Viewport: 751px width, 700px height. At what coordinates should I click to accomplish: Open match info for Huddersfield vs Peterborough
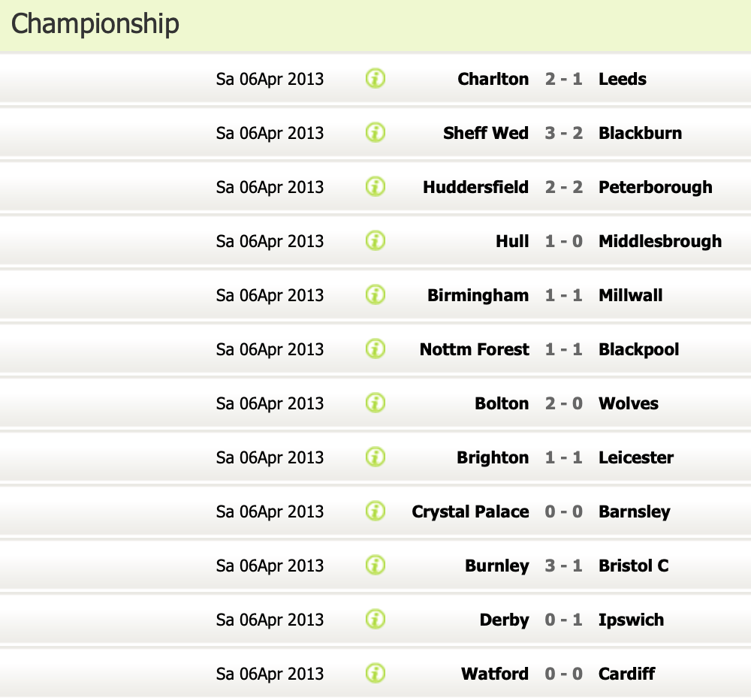point(375,187)
